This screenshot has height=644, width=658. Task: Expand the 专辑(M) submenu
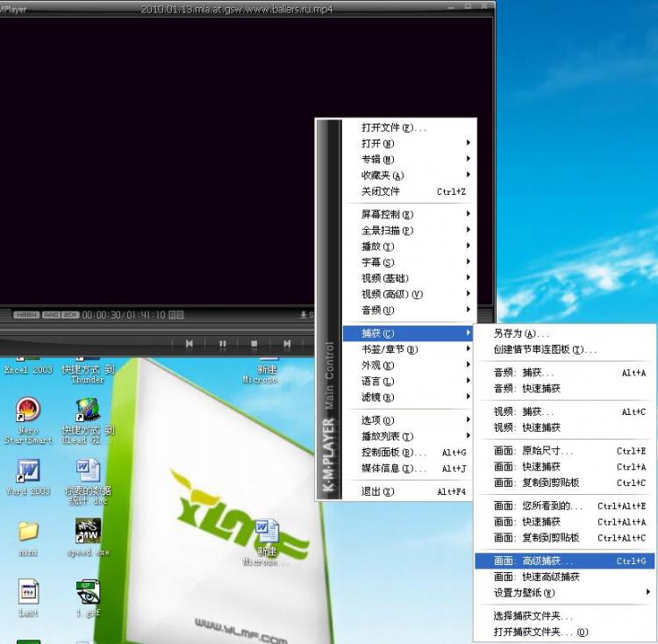408,160
